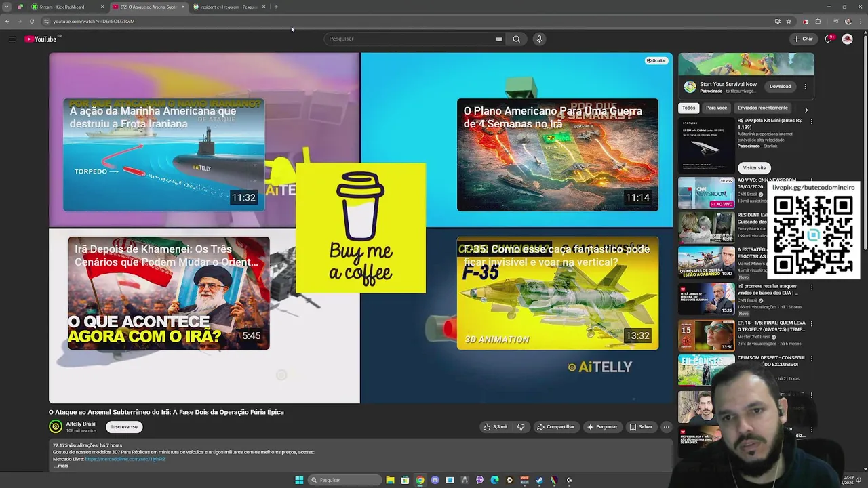Start voice search with the microphone

(x=539, y=39)
